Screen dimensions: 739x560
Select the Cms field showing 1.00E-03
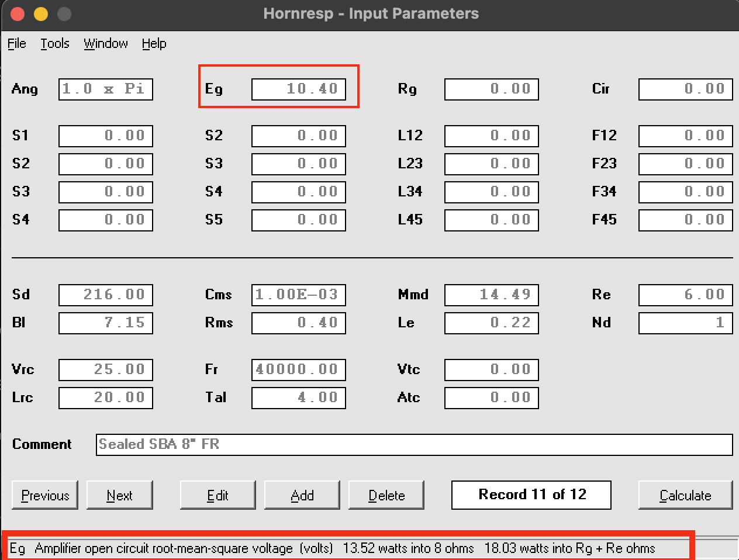pos(299,295)
